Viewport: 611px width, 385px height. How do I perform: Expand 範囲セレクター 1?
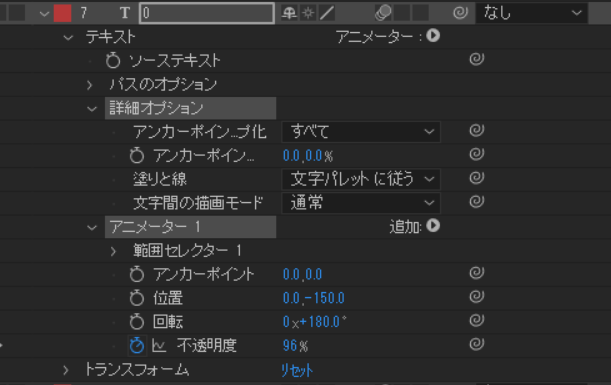pos(113,251)
